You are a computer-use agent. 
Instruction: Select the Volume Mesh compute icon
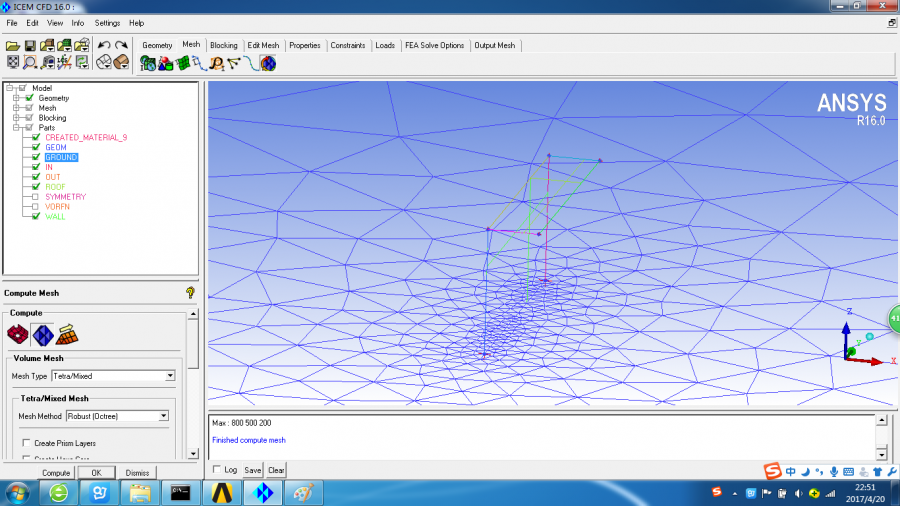click(x=42, y=333)
